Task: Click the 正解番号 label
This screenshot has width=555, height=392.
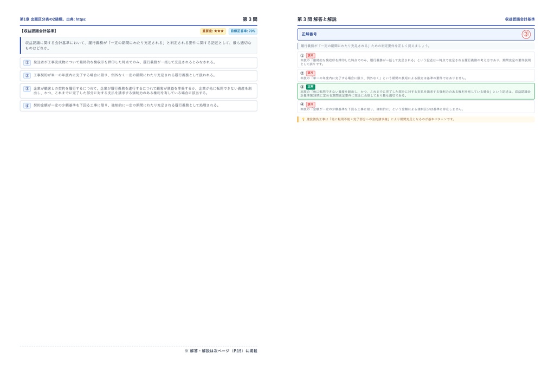Action: coord(309,34)
